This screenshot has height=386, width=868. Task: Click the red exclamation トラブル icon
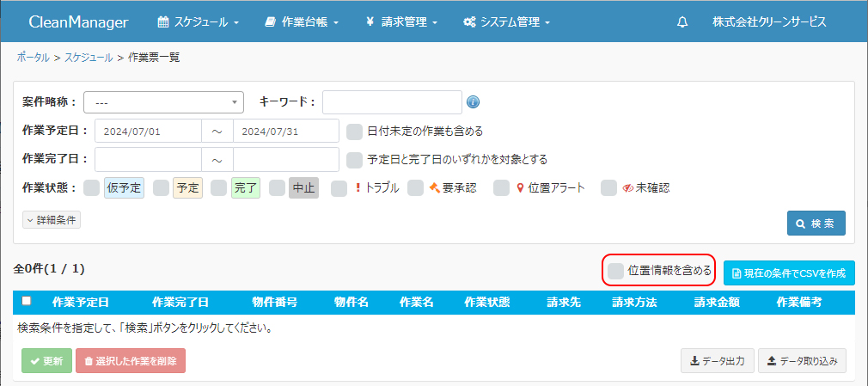tap(358, 187)
